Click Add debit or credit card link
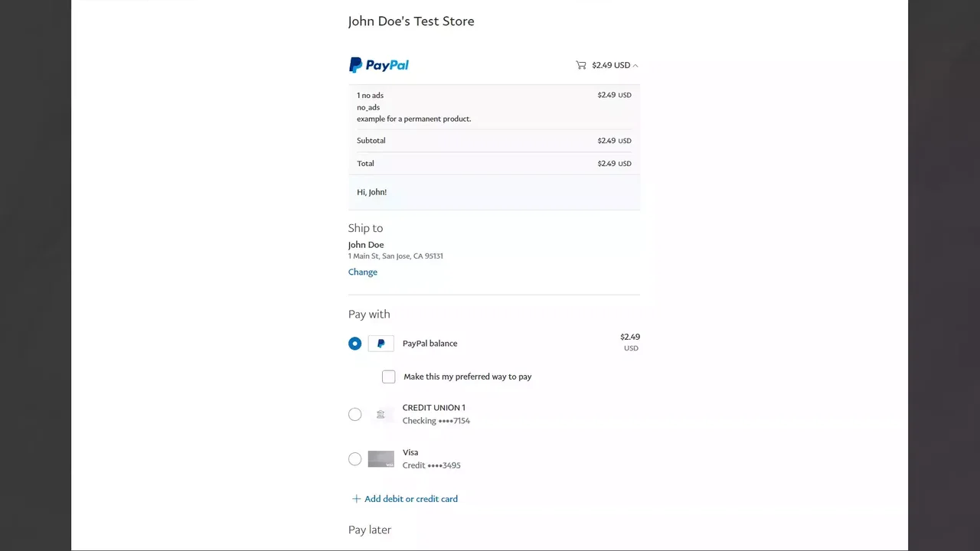980x551 pixels. (x=411, y=499)
